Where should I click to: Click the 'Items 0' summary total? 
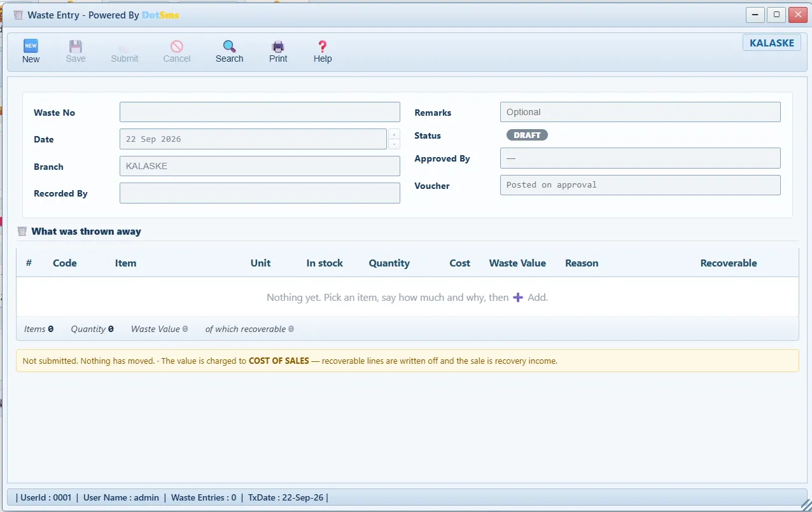click(x=39, y=329)
